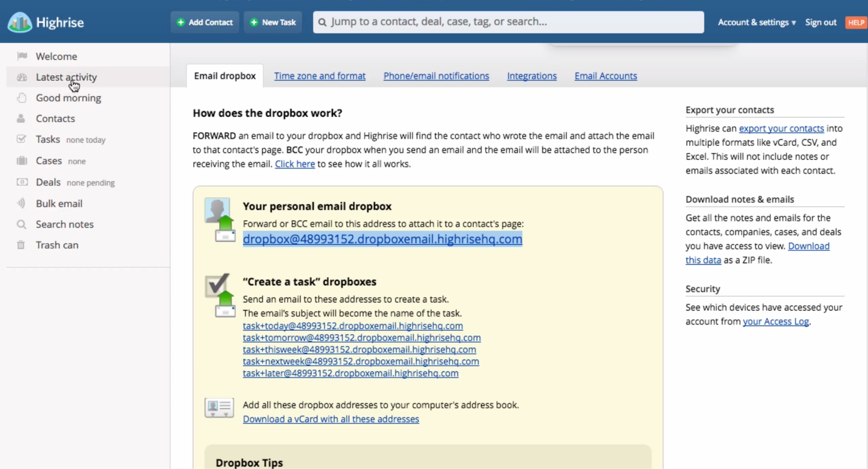Click the Highrise logo icon
The image size is (868, 469).
click(20, 22)
